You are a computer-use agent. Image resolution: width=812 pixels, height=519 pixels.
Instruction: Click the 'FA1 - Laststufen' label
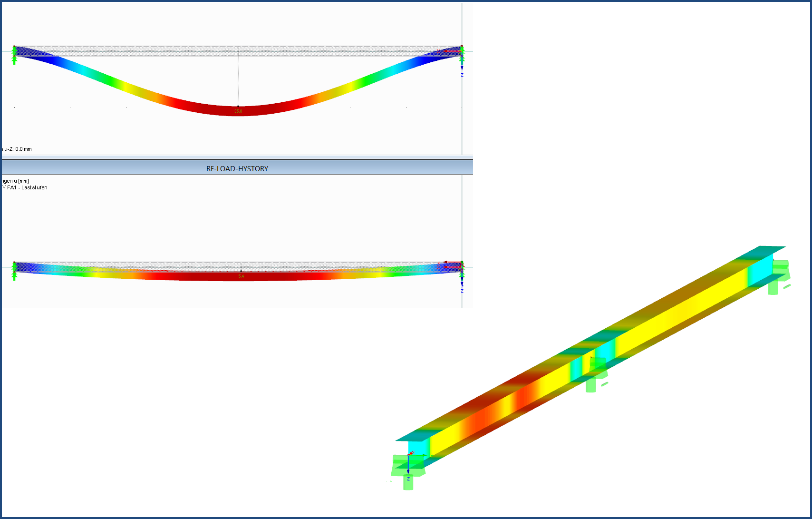tap(27, 187)
